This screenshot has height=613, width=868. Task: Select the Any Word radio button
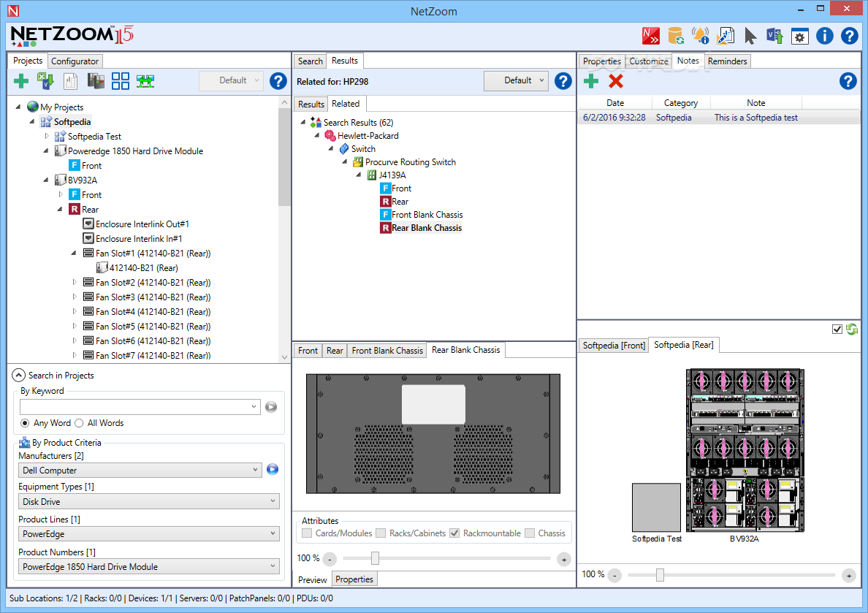click(25, 423)
